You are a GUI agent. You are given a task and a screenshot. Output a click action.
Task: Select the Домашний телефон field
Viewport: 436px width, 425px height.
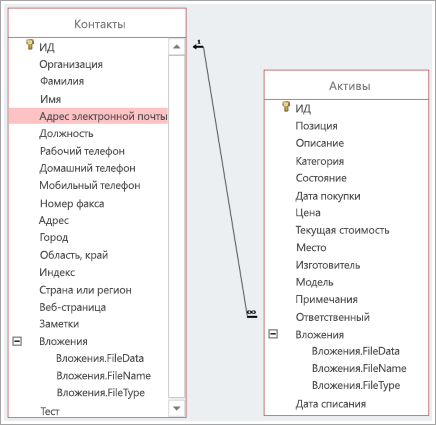point(88,168)
